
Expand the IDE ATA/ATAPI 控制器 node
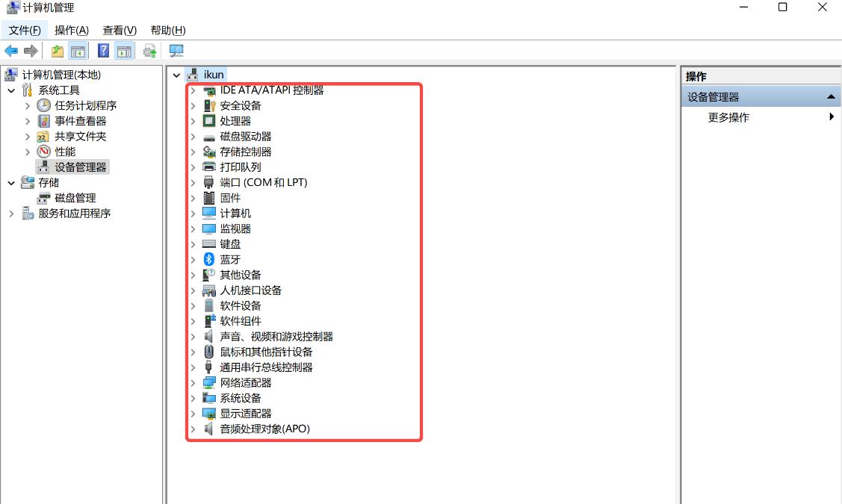click(x=194, y=90)
